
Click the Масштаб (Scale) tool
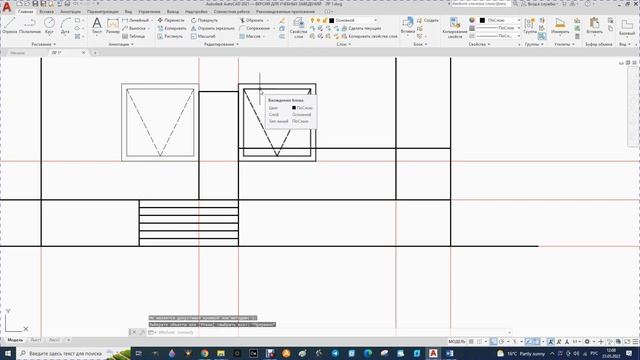(x=203, y=36)
